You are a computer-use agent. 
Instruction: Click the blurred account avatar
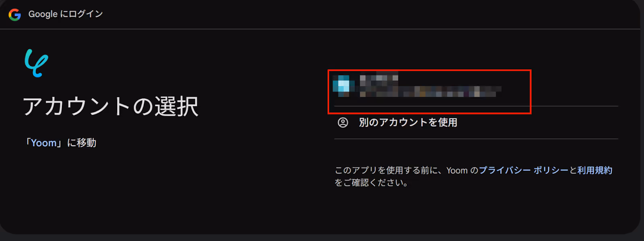pyautogui.click(x=343, y=86)
